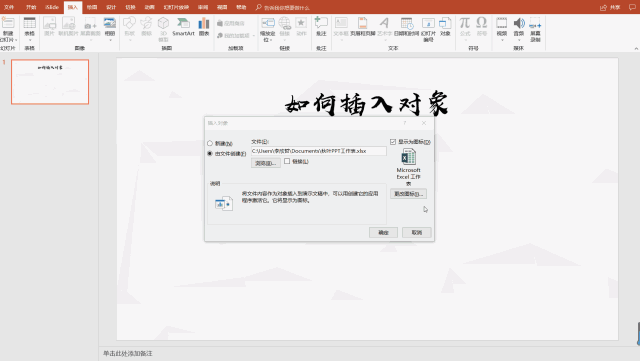Image resolution: width=640 pixels, height=361 pixels.
Task: Click the Symbol omega icon
Action: pyautogui.click(x=482, y=23)
